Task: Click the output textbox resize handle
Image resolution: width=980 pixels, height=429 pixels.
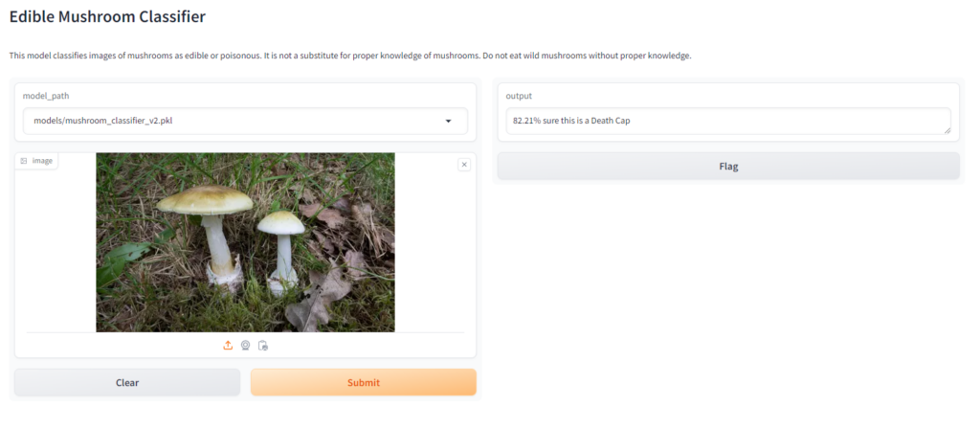Action: [x=947, y=130]
